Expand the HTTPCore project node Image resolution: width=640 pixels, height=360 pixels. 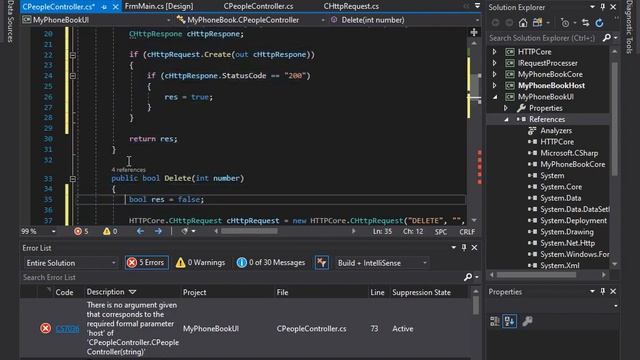(494, 52)
